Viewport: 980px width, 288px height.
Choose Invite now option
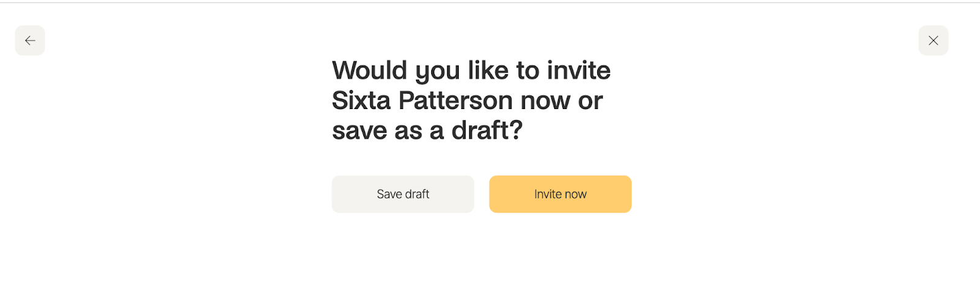(x=560, y=194)
